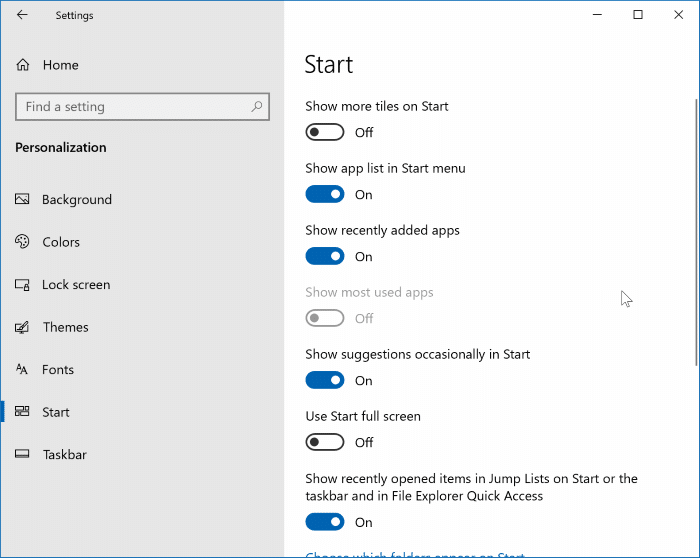Click the Use Start full screen label
Viewport: 700px width, 558px height.
click(363, 416)
